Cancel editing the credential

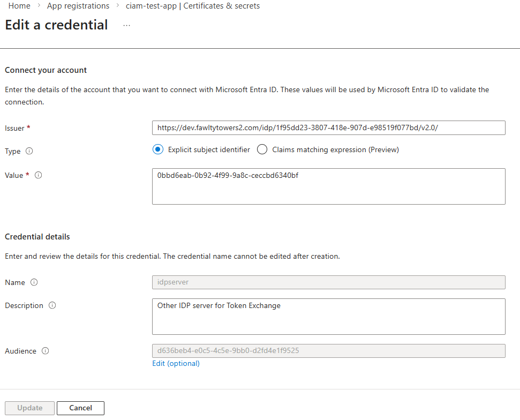pos(80,408)
